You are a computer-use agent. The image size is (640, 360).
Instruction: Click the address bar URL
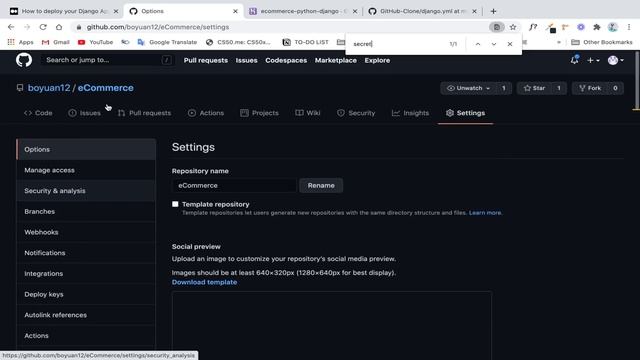(x=158, y=27)
